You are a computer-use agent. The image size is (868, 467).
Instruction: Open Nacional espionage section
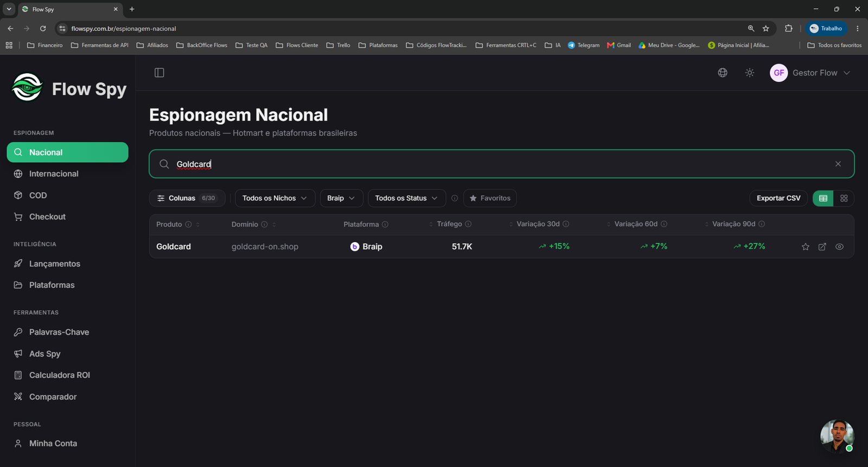[68, 153]
